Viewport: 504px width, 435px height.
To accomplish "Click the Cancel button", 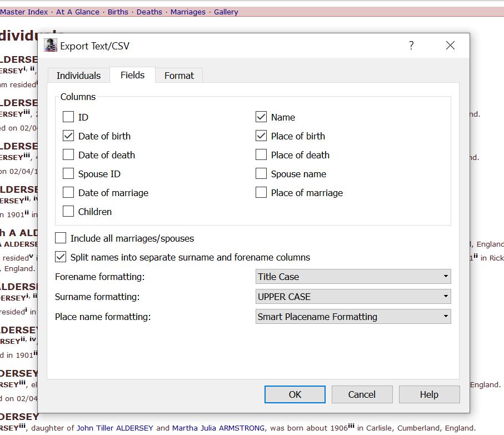I will point(362,394).
